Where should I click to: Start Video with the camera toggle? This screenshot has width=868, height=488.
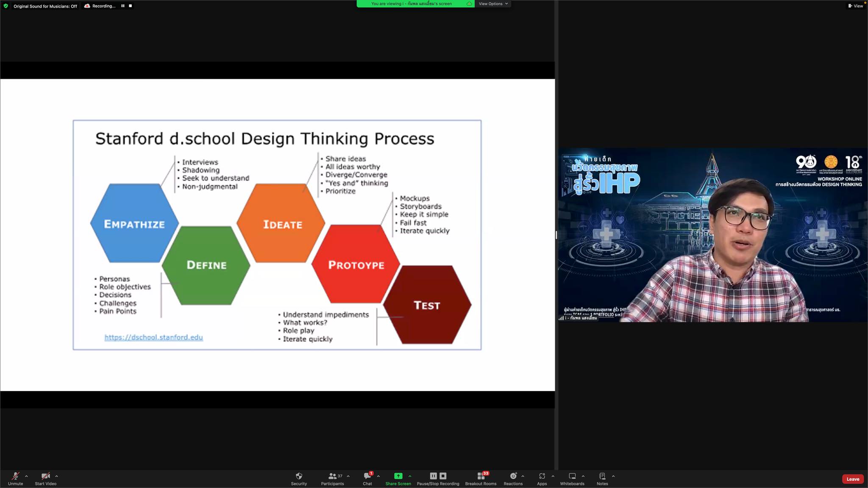point(45,476)
